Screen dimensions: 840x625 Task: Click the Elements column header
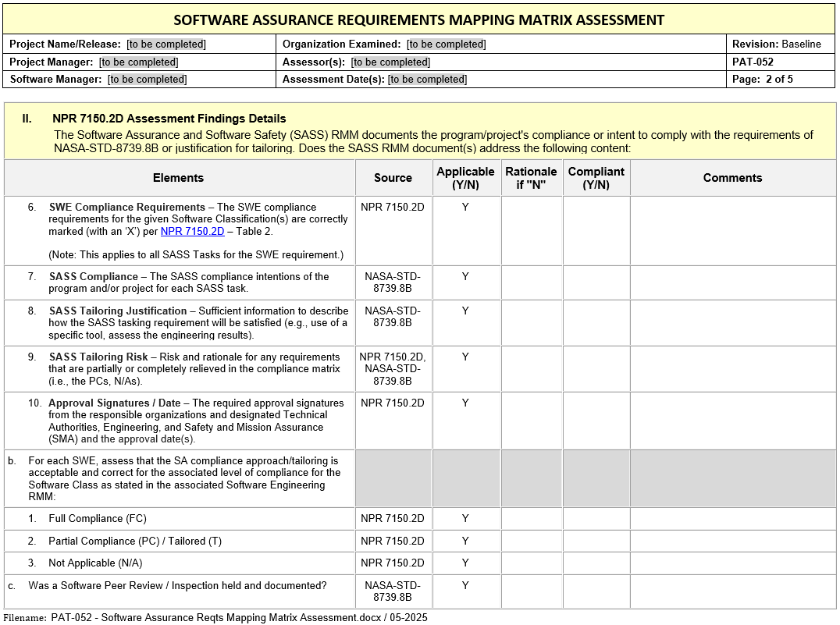(178, 178)
